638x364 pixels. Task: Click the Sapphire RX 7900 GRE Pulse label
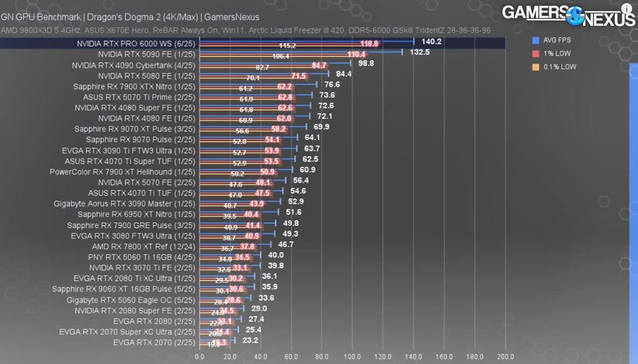[x=131, y=225]
